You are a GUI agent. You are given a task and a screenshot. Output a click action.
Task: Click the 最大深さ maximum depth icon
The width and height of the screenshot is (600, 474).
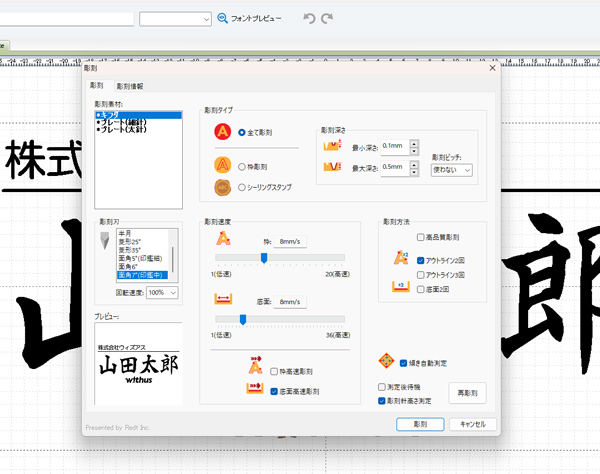click(x=332, y=166)
